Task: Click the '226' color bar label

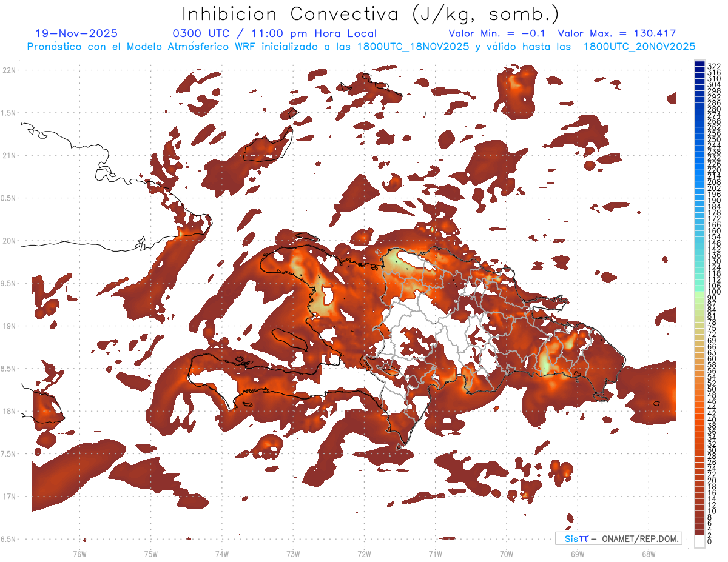Action: 714,164
